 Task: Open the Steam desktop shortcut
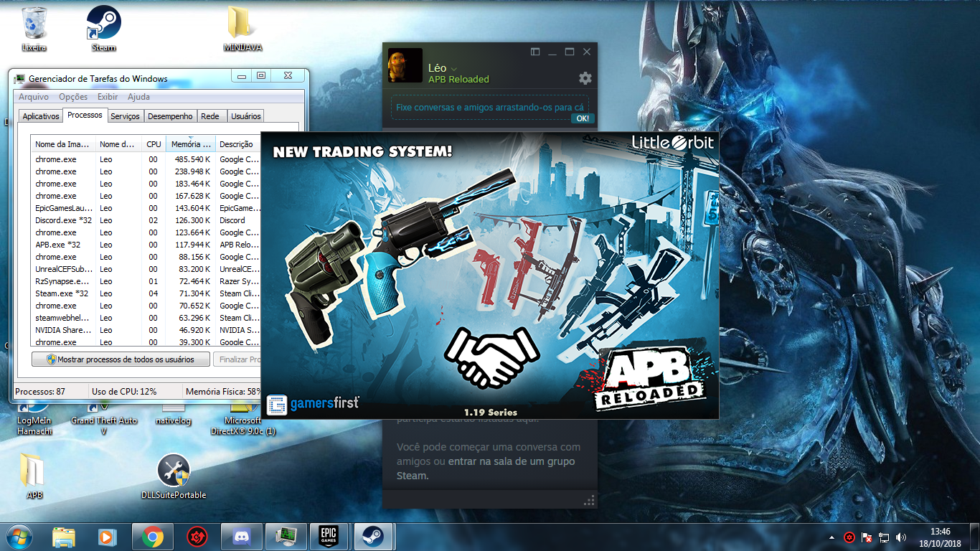(x=103, y=28)
